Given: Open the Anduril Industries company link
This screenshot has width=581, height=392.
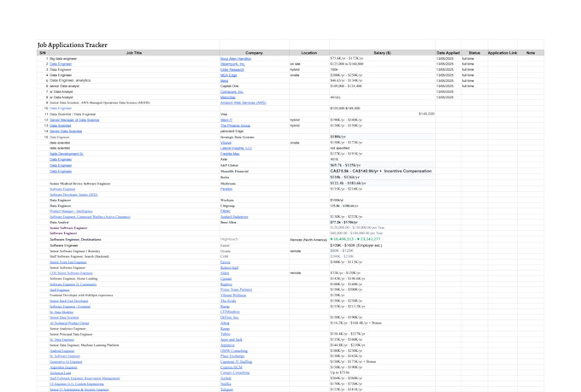Looking at the screenshot, I should pyautogui.click(x=234, y=216).
